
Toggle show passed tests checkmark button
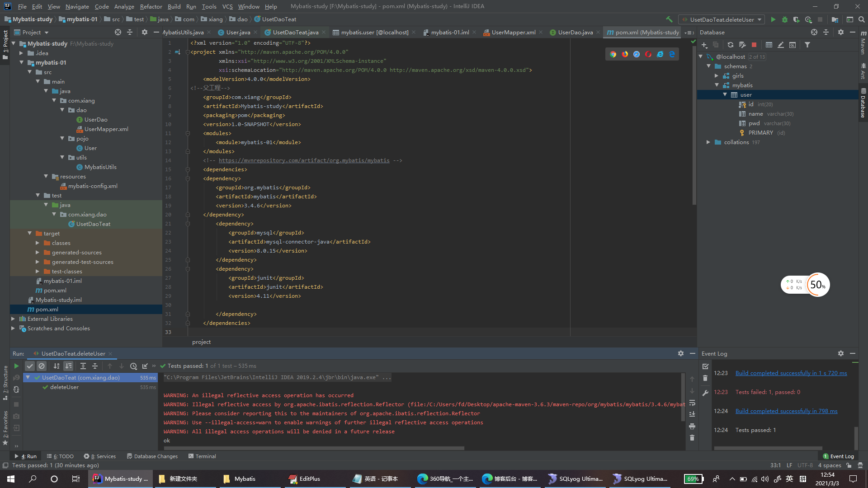click(30, 366)
